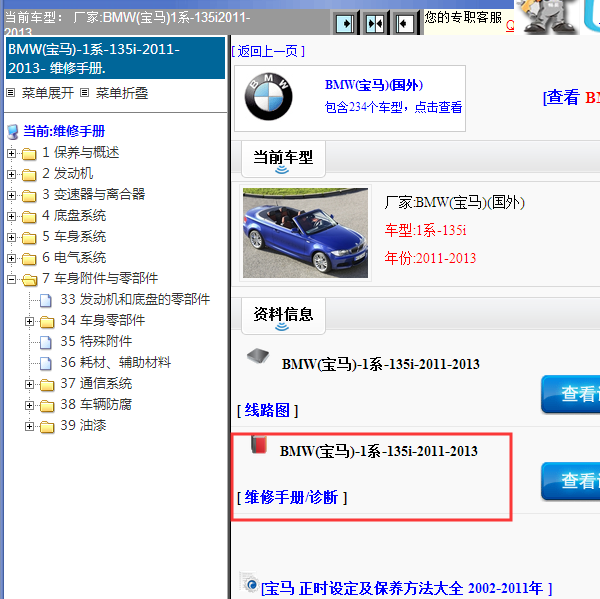
Task: Select the 当前车型 tab
Action: pos(283,159)
